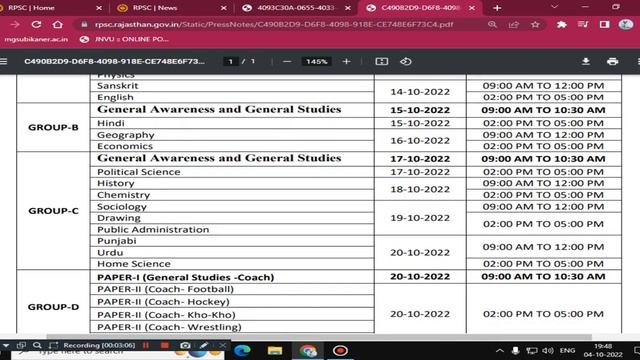Rotate the PDF counterclockwise
The width and height of the screenshot is (640, 360).
click(405, 61)
